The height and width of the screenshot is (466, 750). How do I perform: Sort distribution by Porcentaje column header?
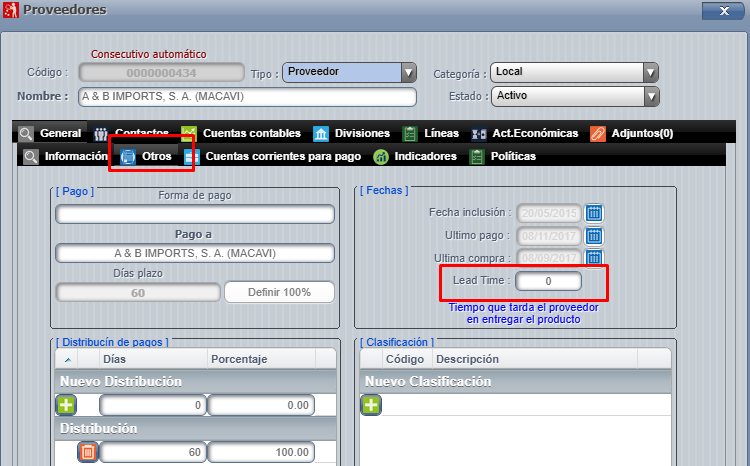(261, 359)
